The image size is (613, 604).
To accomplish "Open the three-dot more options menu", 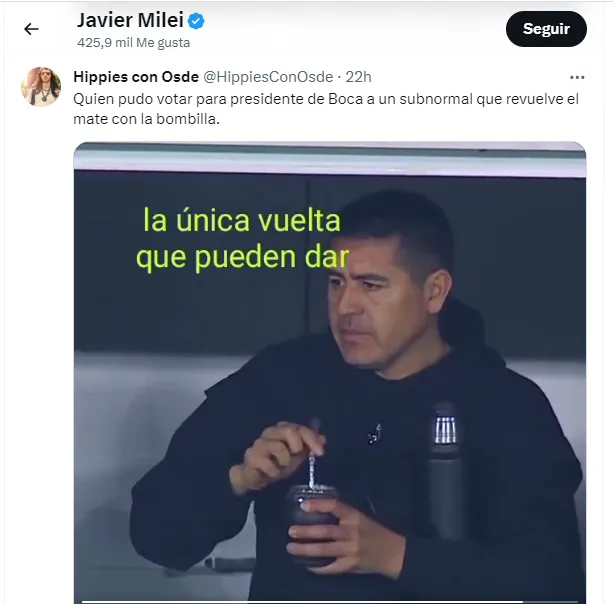I will point(577,77).
